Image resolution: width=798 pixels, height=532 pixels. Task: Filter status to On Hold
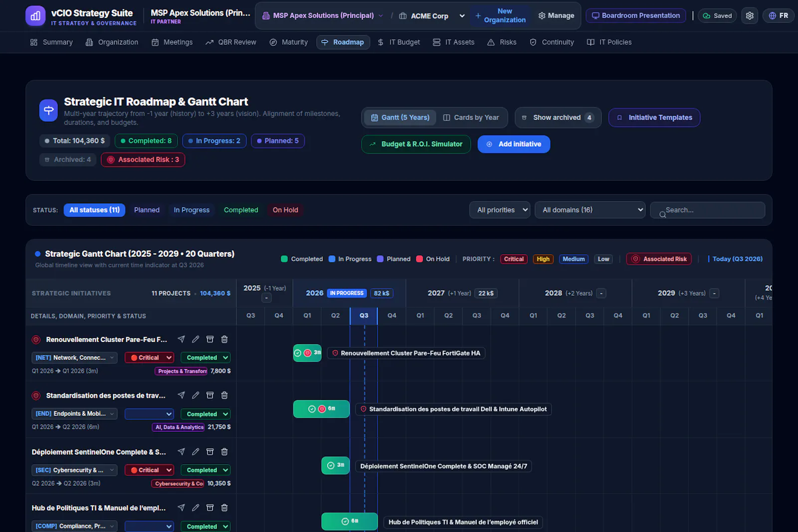tap(285, 210)
